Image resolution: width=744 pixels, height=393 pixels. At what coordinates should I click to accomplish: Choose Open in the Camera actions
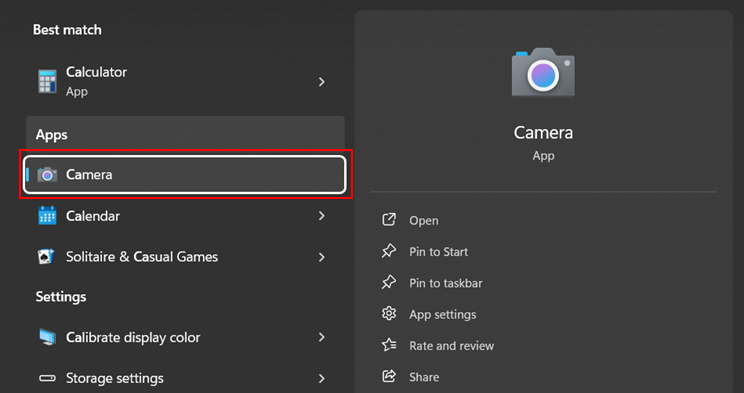click(x=424, y=221)
